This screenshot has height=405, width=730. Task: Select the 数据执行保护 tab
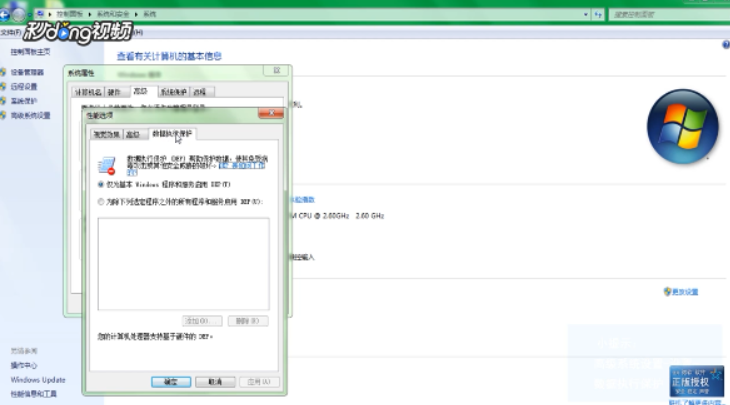[172, 134]
